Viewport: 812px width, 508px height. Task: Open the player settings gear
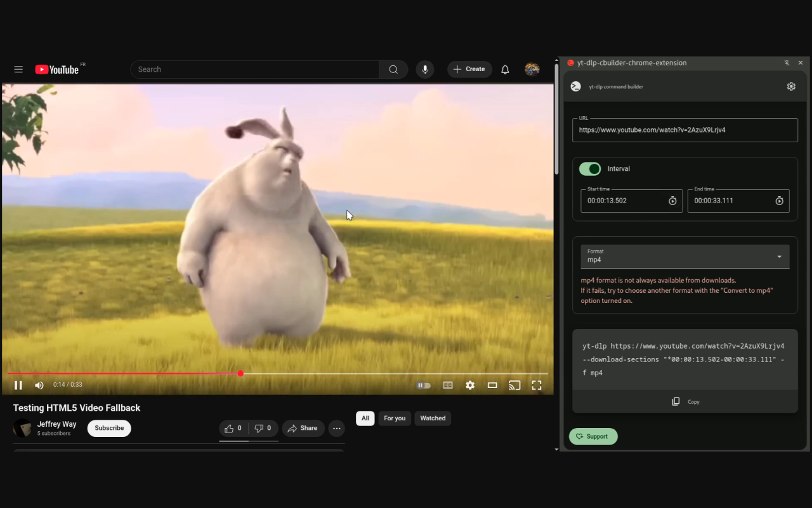coord(470,385)
